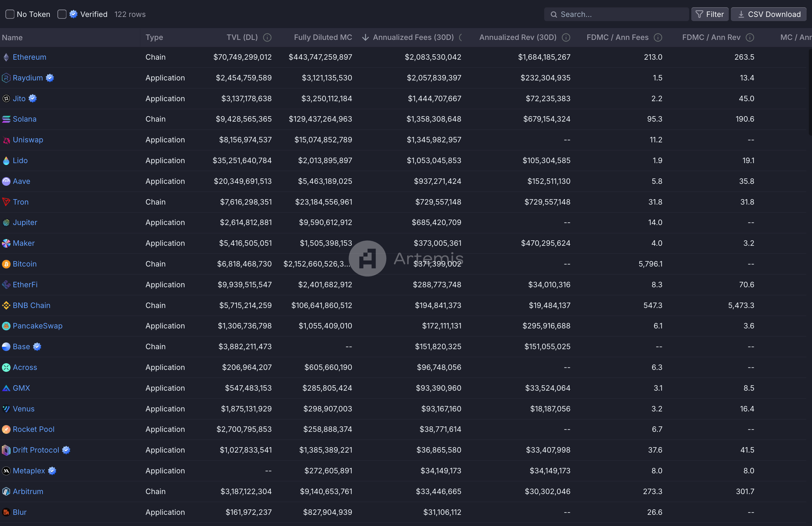This screenshot has height=526, width=812.
Task: Select Aave Fully Diluted MC $5,463,189,025
Action: pyautogui.click(x=325, y=182)
